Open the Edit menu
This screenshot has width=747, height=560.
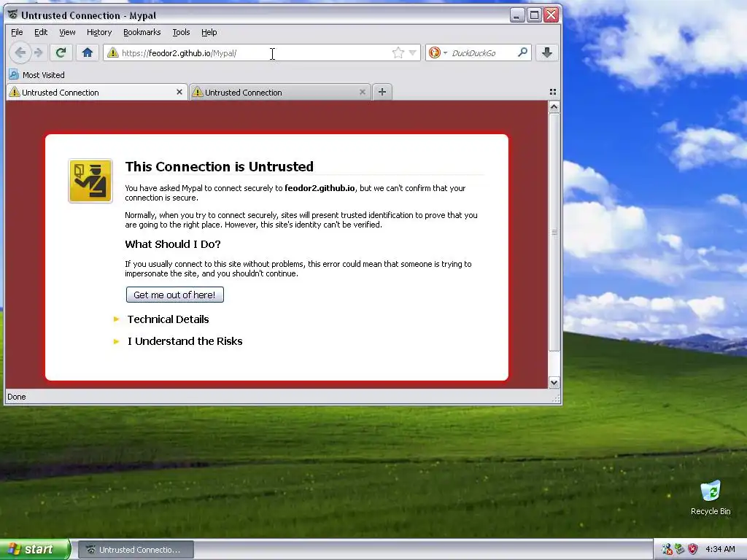[41, 32]
